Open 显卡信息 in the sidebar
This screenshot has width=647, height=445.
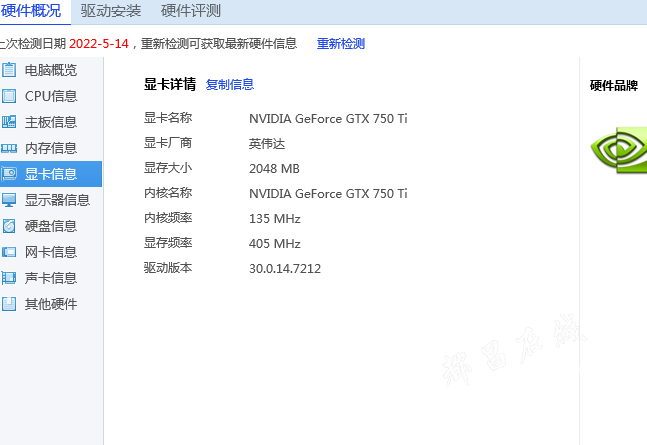51,174
